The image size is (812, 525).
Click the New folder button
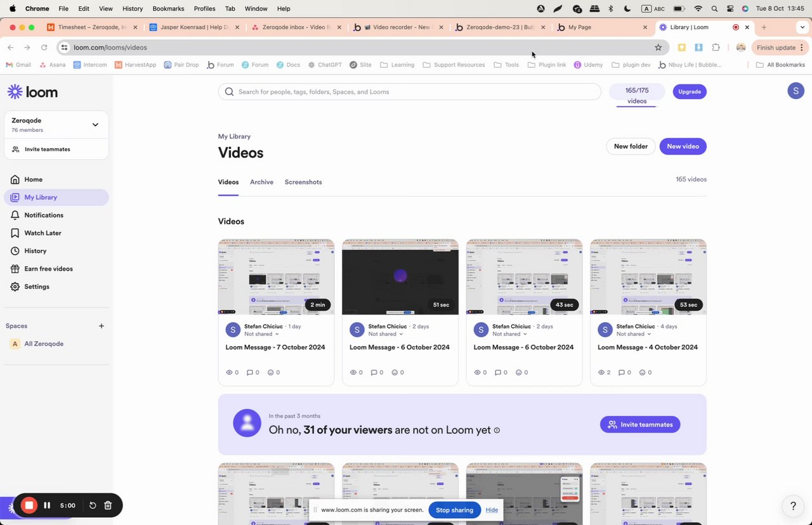tap(631, 146)
